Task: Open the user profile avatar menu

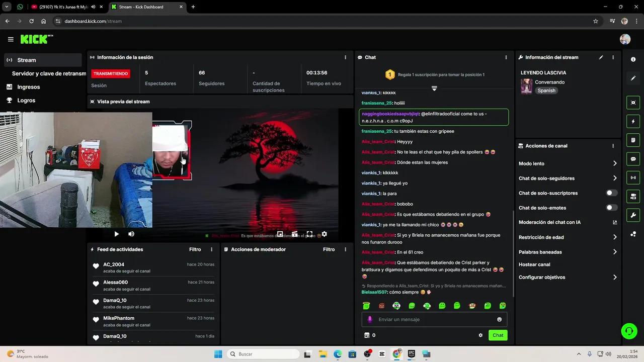Action: 625,39
